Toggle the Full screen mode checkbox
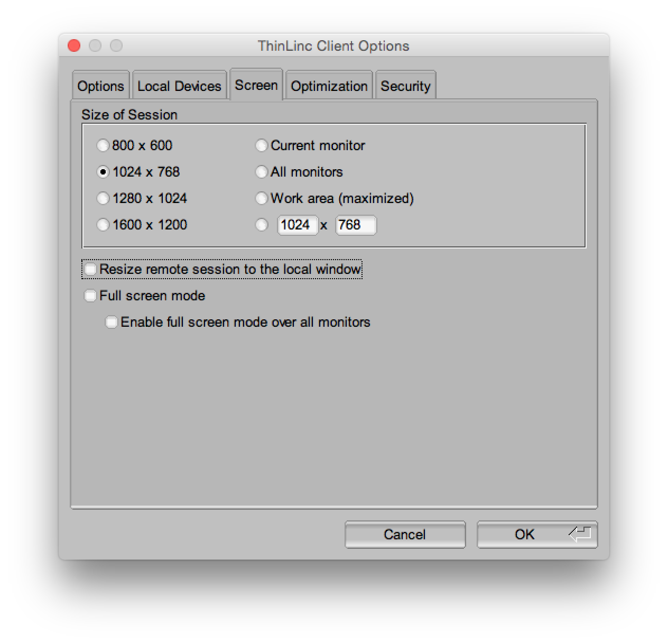The width and height of the screenshot is (668, 644). [90, 296]
